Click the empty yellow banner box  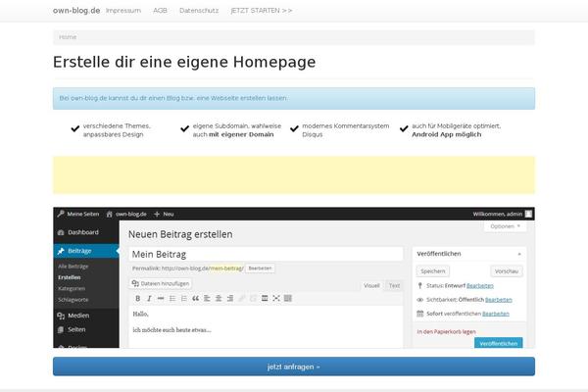tap(294, 175)
